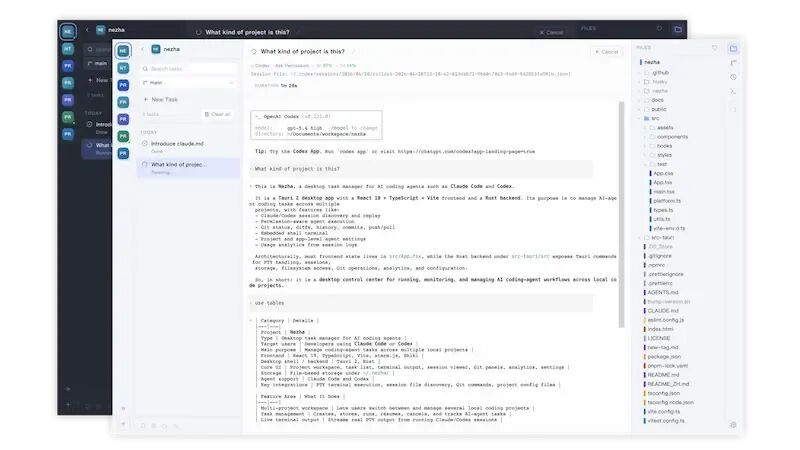Open vitest.config.ts in file tree
This screenshot has width=800, height=450.
(x=664, y=421)
